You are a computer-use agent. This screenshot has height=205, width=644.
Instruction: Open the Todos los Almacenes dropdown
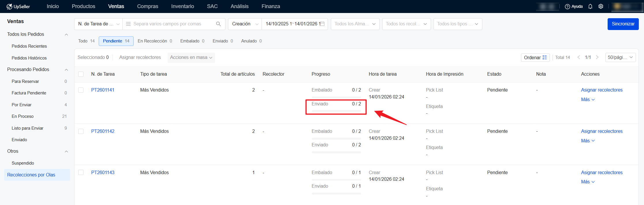[355, 24]
